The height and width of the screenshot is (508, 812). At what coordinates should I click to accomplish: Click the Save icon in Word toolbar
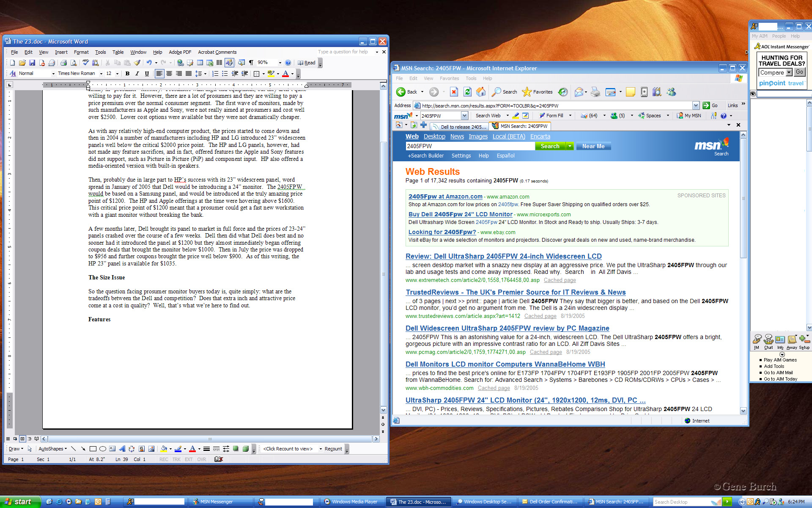point(32,63)
